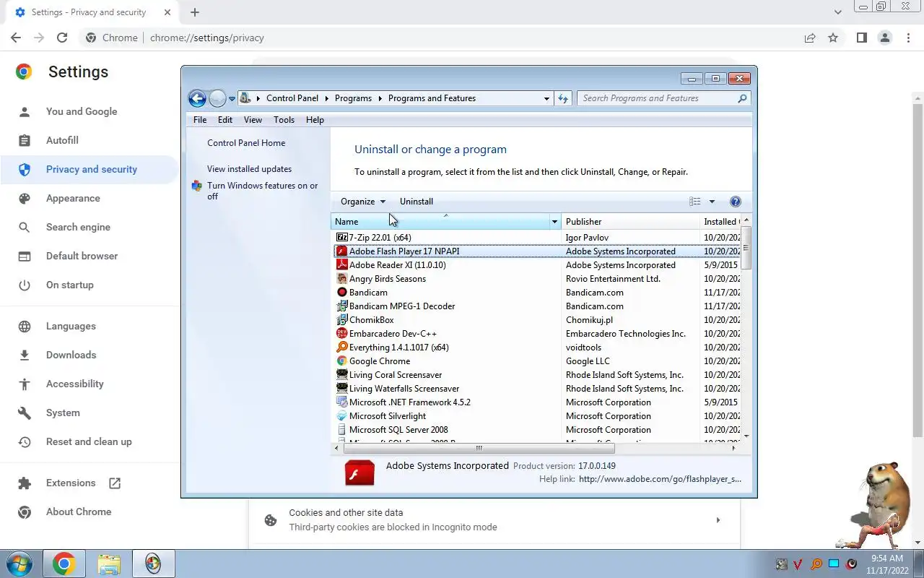Click Chrome address bar URL
The image size is (924, 578).
tap(207, 38)
